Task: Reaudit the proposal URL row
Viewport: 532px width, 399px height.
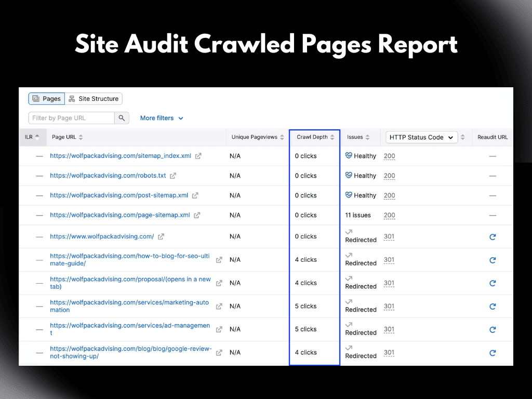Action: coord(493,283)
